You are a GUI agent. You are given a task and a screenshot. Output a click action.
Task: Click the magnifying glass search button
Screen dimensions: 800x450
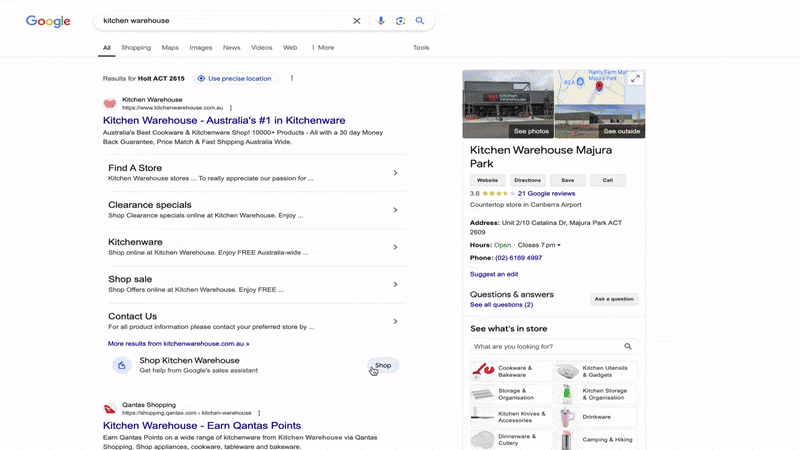coord(420,21)
